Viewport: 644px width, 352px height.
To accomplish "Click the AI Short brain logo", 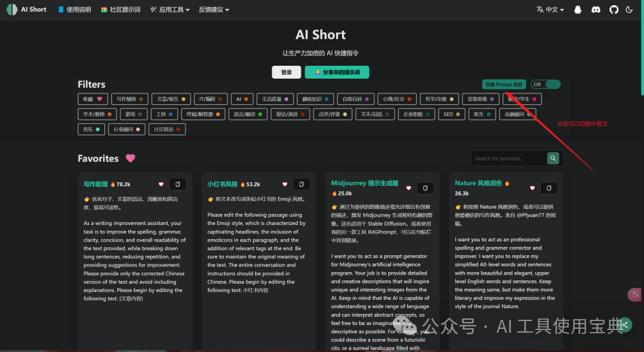I will point(12,10).
